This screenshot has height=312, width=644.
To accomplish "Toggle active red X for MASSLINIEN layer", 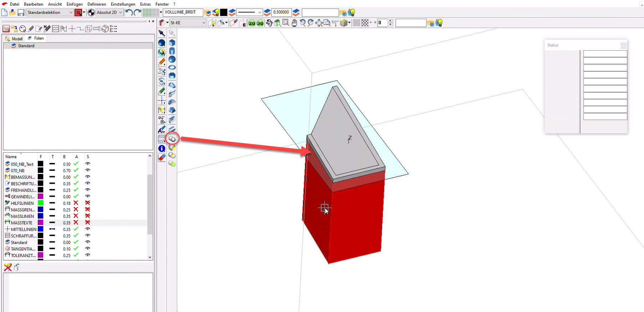I will 76,216.
